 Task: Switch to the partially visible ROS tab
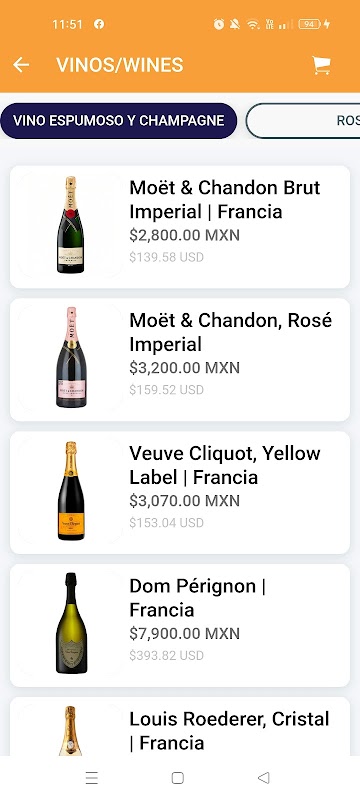(x=303, y=121)
